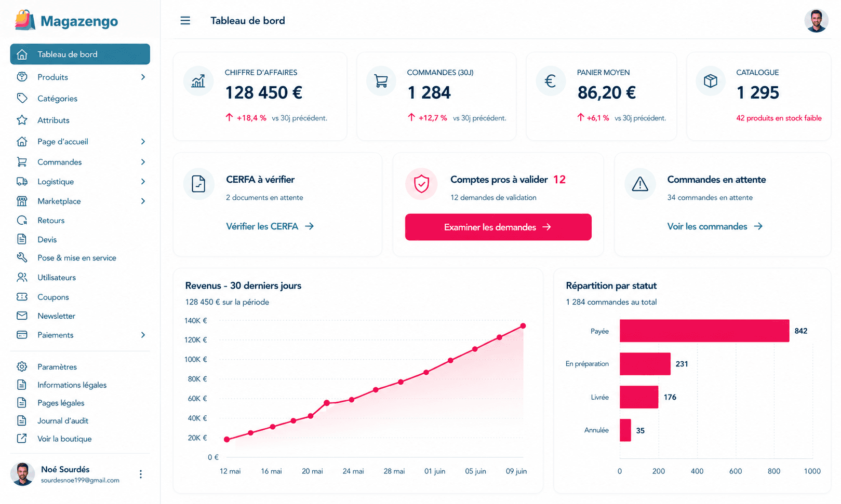The height and width of the screenshot is (504, 841).
Task: Select Tableau de bord in the sidebar
Action: [x=80, y=54]
